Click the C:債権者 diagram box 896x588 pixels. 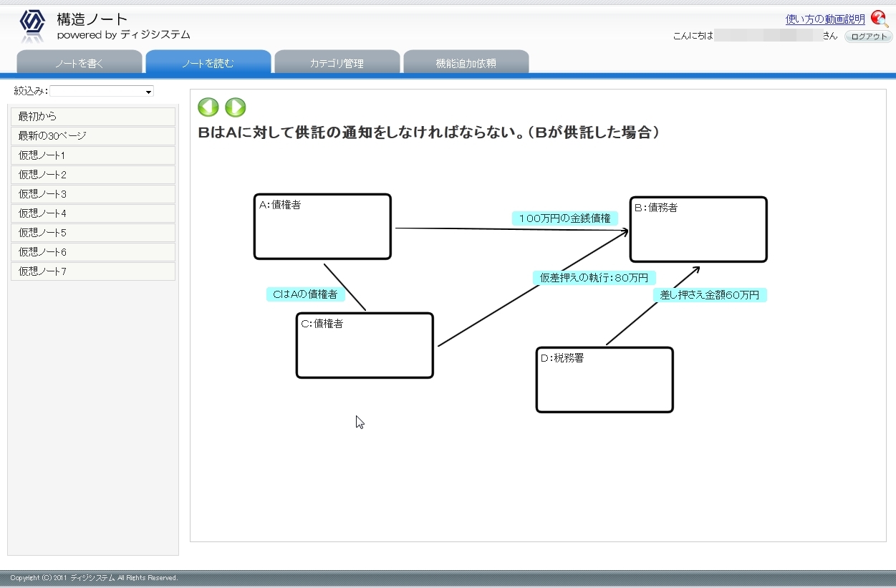pos(365,345)
